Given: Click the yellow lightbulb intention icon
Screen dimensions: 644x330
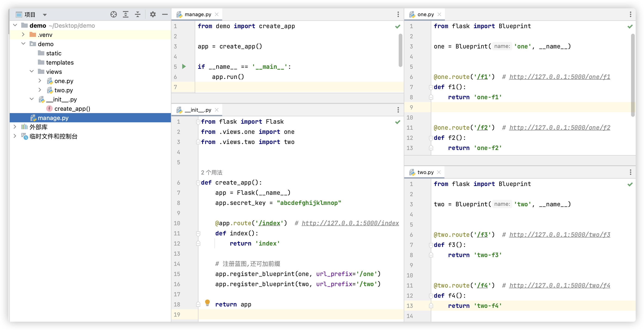Looking at the screenshot, I should pos(207,303).
